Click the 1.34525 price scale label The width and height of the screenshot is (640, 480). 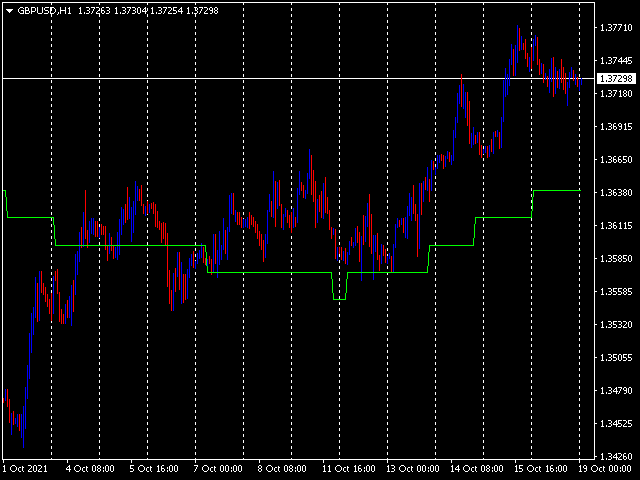point(616,424)
